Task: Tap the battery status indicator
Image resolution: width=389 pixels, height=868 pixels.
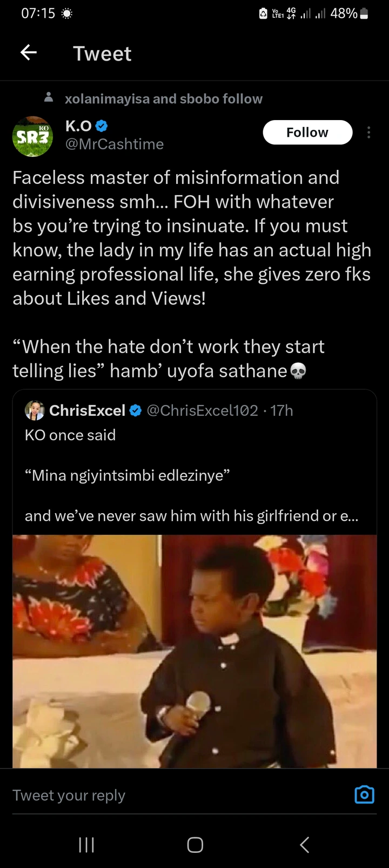Action: point(364,14)
